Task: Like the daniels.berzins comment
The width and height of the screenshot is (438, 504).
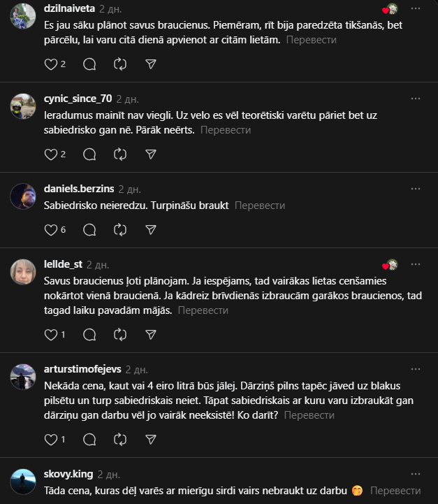Action: coord(50,229)
